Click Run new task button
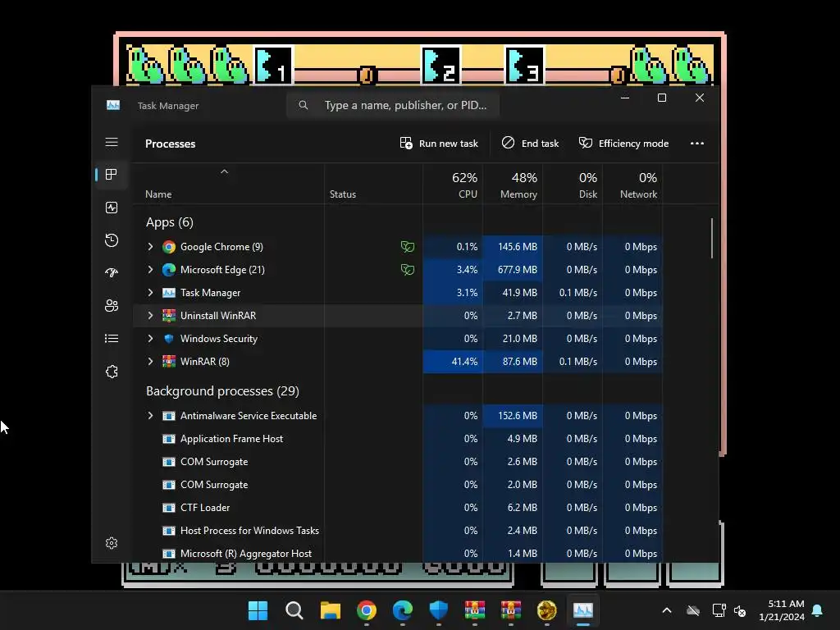The width and height of the screenshot is (840, 630). pos(439,143)
